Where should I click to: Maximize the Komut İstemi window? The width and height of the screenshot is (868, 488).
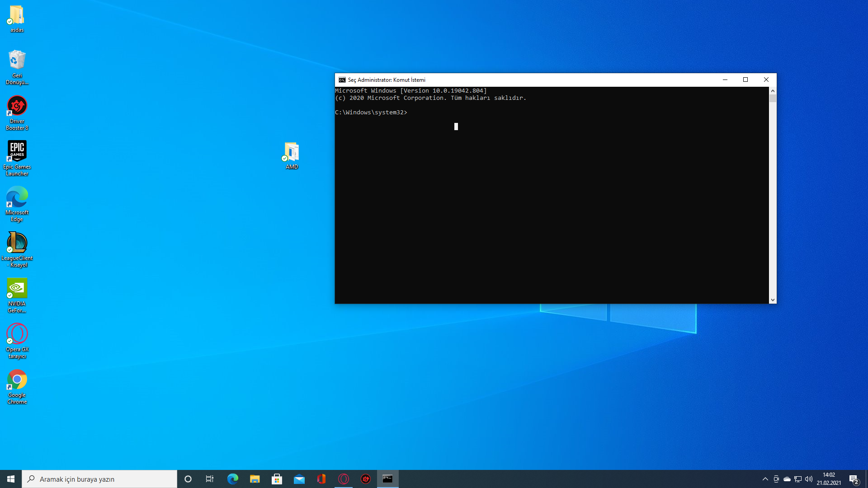745,80
